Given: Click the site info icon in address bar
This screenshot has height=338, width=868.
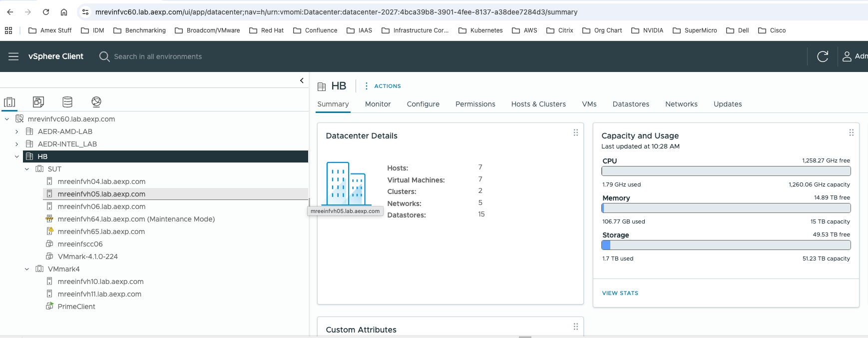Looking at the screenshot, I should (85, 12).
